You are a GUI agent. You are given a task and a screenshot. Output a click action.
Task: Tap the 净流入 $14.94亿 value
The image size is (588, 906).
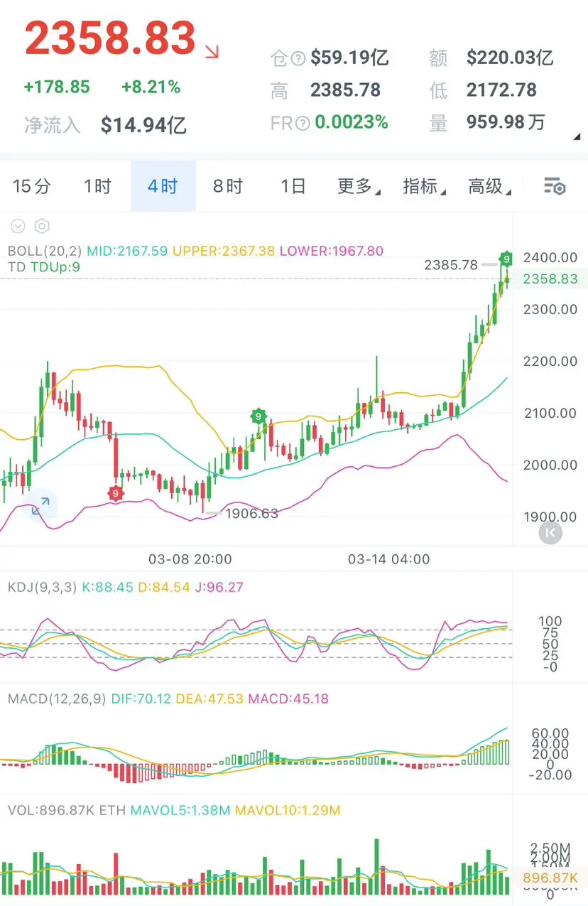pos(143,126)
